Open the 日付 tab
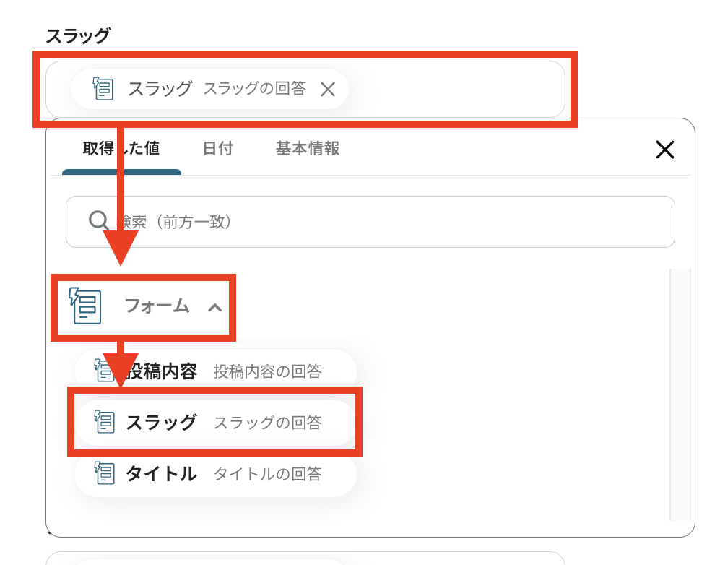The height and width of the screenshot is (565, 728). click(x=217, y=149)
